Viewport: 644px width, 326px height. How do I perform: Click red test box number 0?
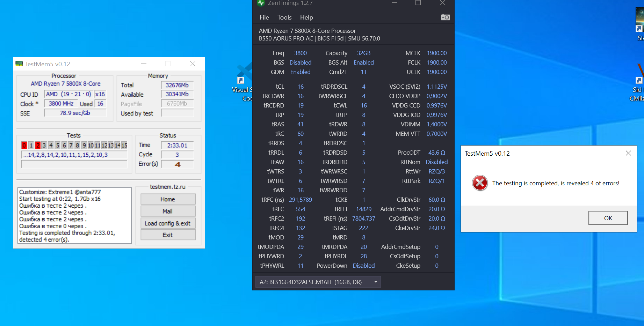[24, 145]
